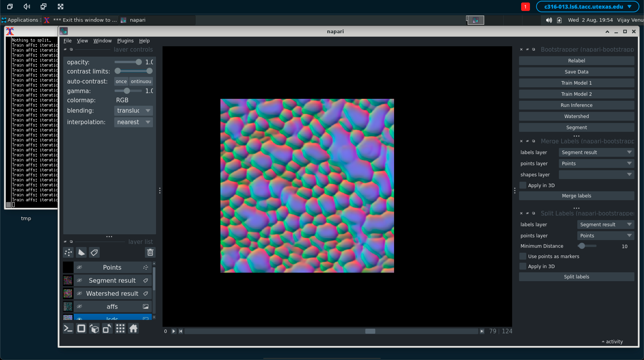Viewport: 644px width, 360px height.
Task: Add a new points layer icon
Action: tap(68, 252)
